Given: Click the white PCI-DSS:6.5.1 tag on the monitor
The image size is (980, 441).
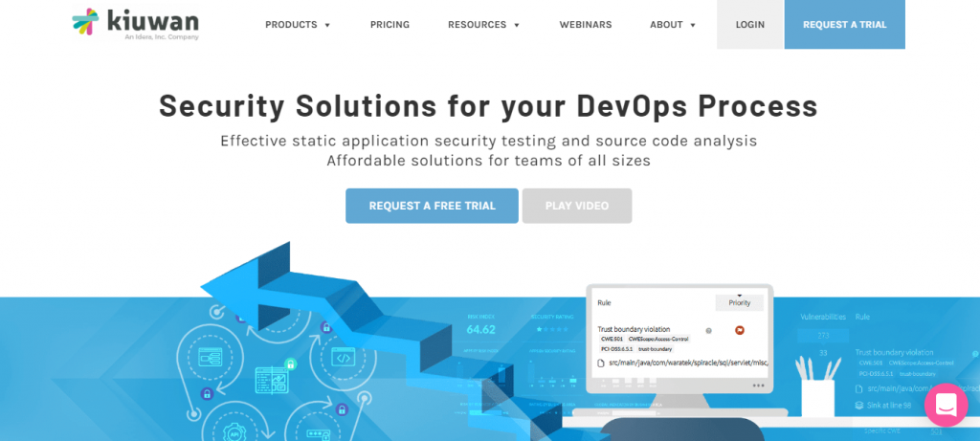Looking at the screenshot, I should pos(616,349).
